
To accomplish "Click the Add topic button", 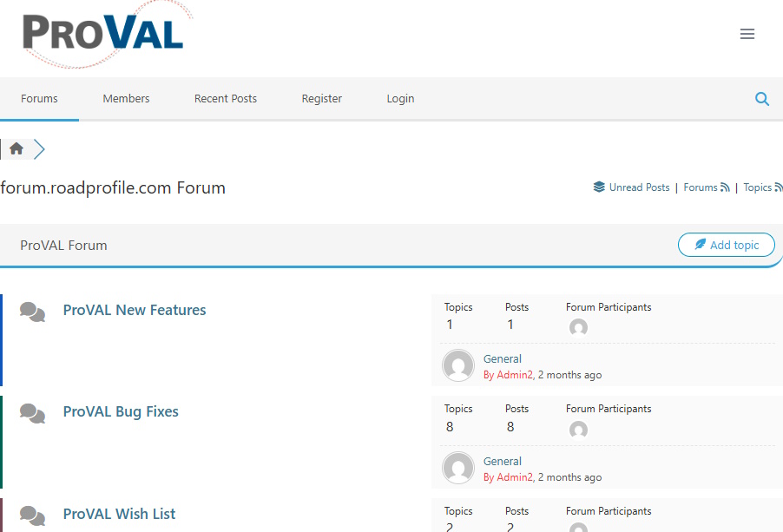I will (726, 245).
